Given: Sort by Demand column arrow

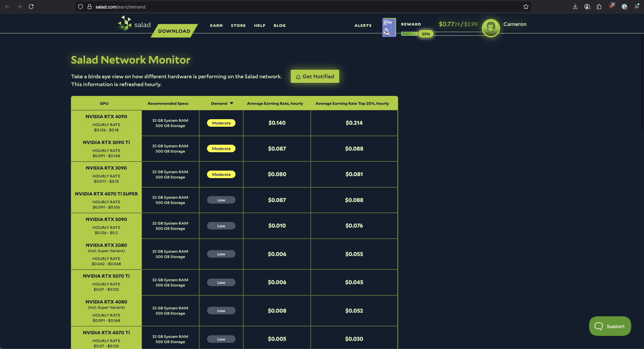Looking at the screenshot, I should 232,103.
